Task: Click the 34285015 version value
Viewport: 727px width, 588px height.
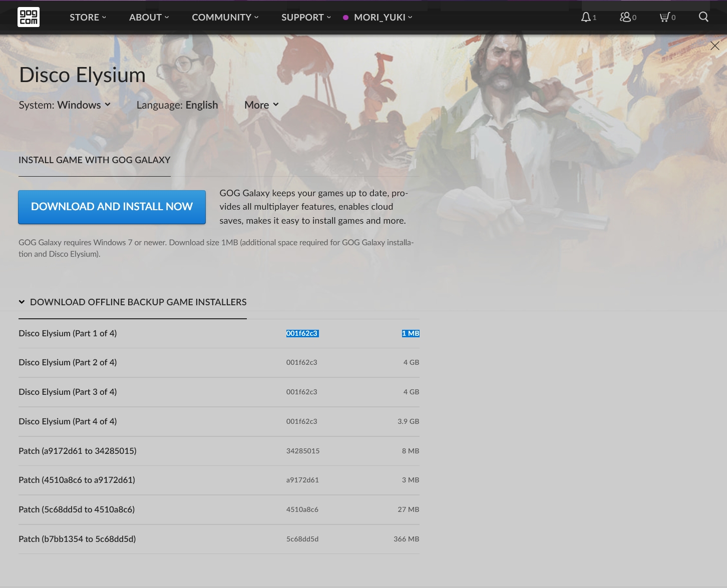Action: (303, 451)
